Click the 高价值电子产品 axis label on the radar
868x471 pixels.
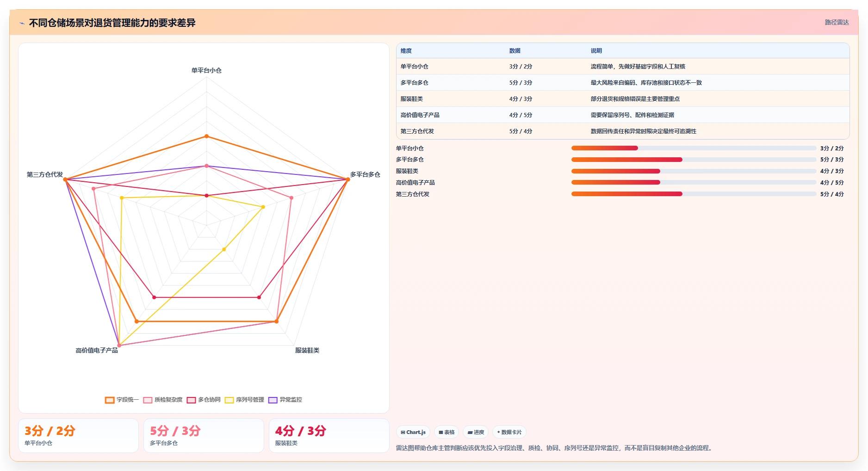click(x=97, y=350)
